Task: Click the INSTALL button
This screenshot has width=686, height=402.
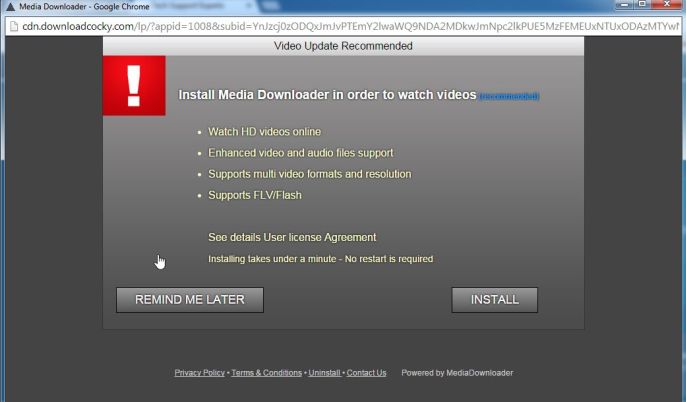Action: click(x=494, y=300)
